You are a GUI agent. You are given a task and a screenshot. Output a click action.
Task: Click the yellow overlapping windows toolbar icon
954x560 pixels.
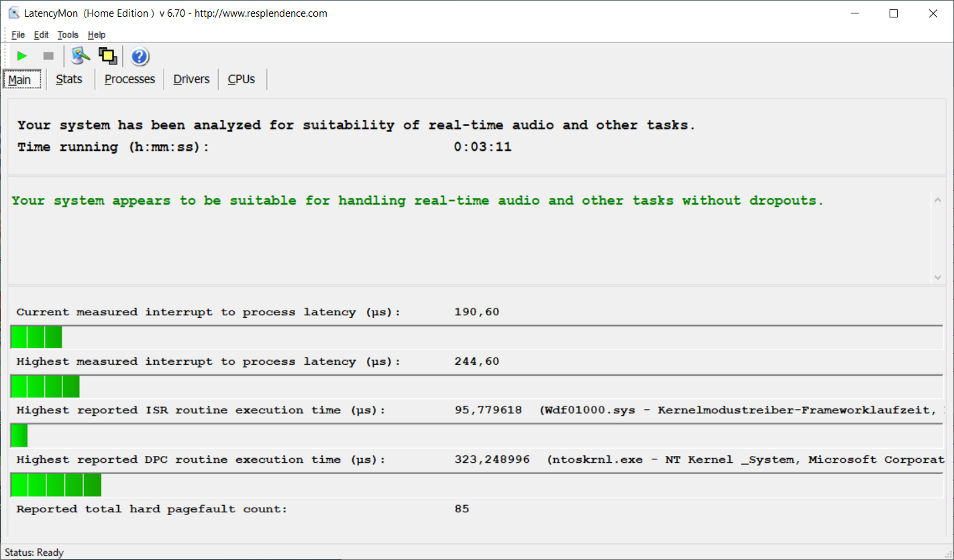(108, 56)
